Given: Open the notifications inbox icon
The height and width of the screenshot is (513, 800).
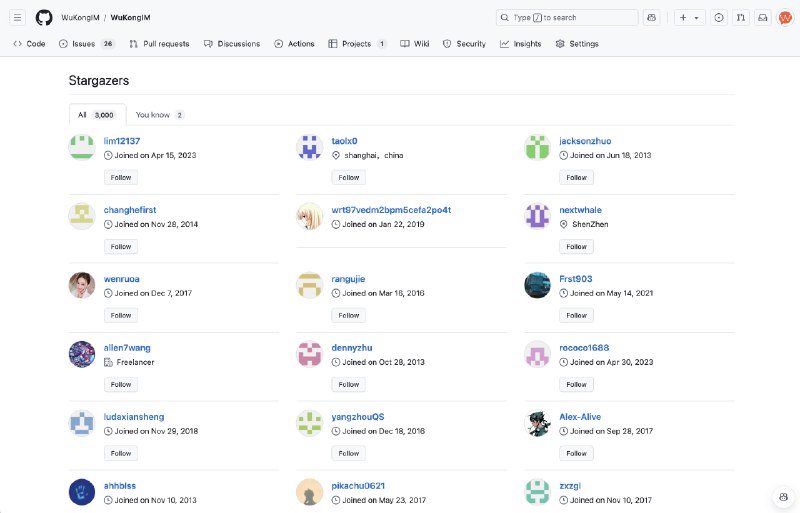Looking at the screenshot, I should click(x=763, y=17).
